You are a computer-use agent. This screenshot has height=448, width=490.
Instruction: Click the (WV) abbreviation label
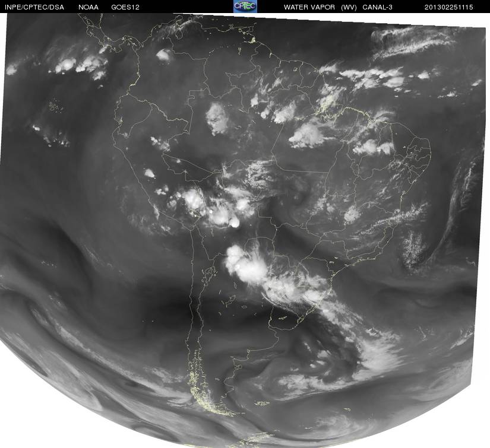349,7
